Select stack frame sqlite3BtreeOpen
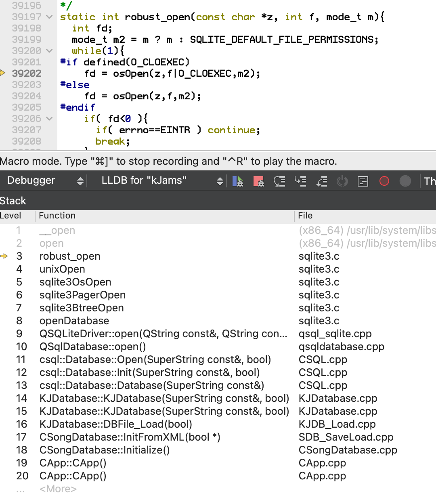 218,308
